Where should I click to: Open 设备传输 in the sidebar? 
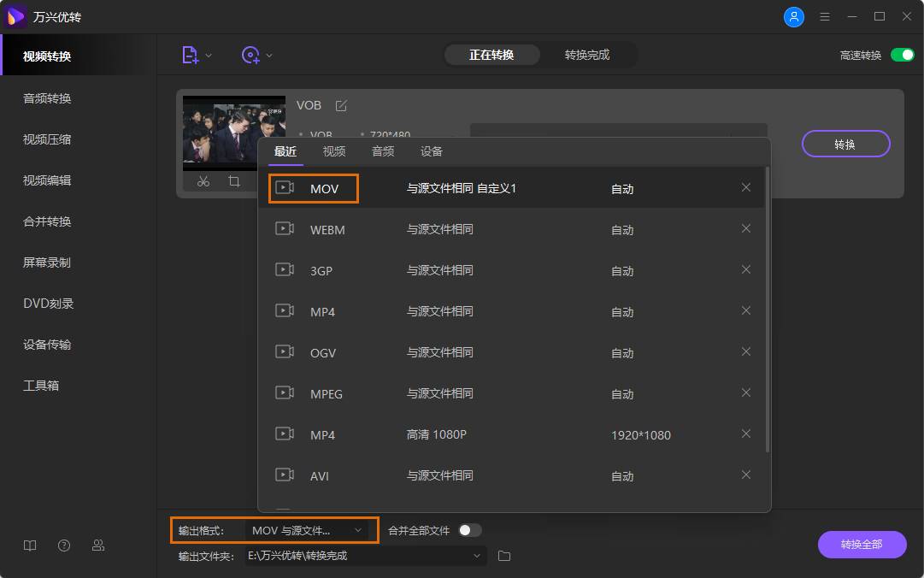(47, 345)
